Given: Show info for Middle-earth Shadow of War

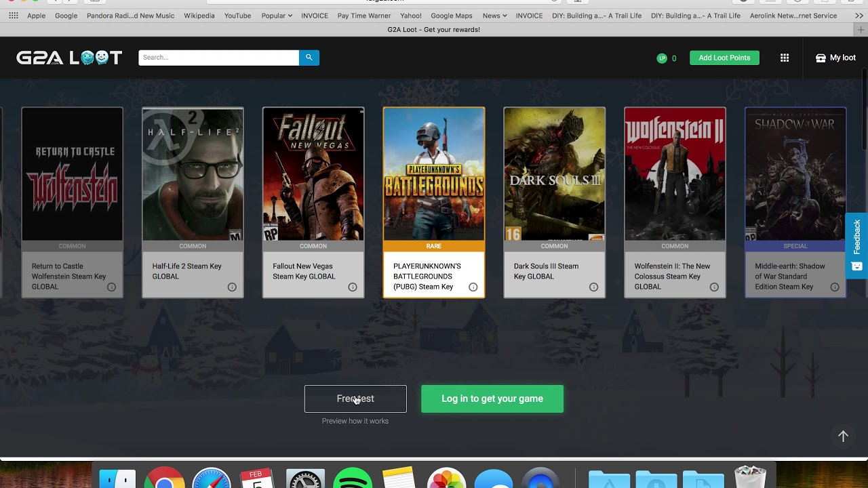Looking at the screenshot, I should pyautogui.click(x=835, y=287).
